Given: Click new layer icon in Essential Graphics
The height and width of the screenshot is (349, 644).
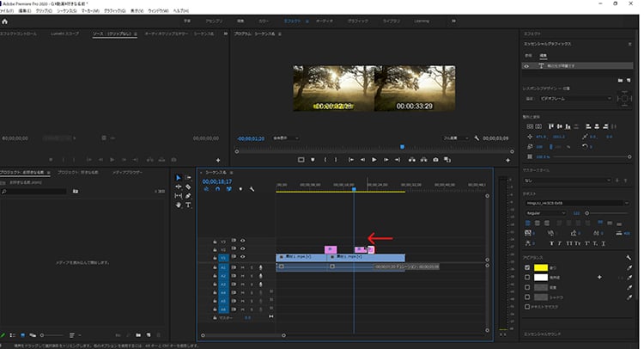Looking at the screenshot, I should pos(629,81).
